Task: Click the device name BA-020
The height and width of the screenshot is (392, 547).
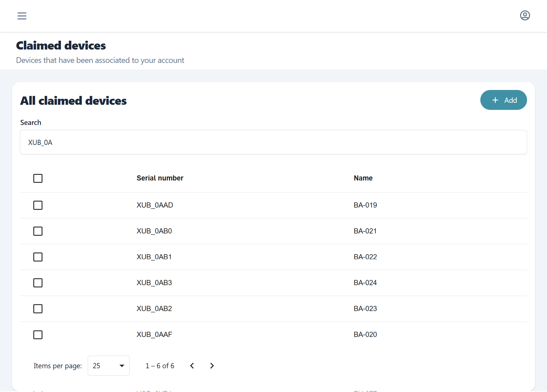Action: pyautogui.click(x=365, y=335)
